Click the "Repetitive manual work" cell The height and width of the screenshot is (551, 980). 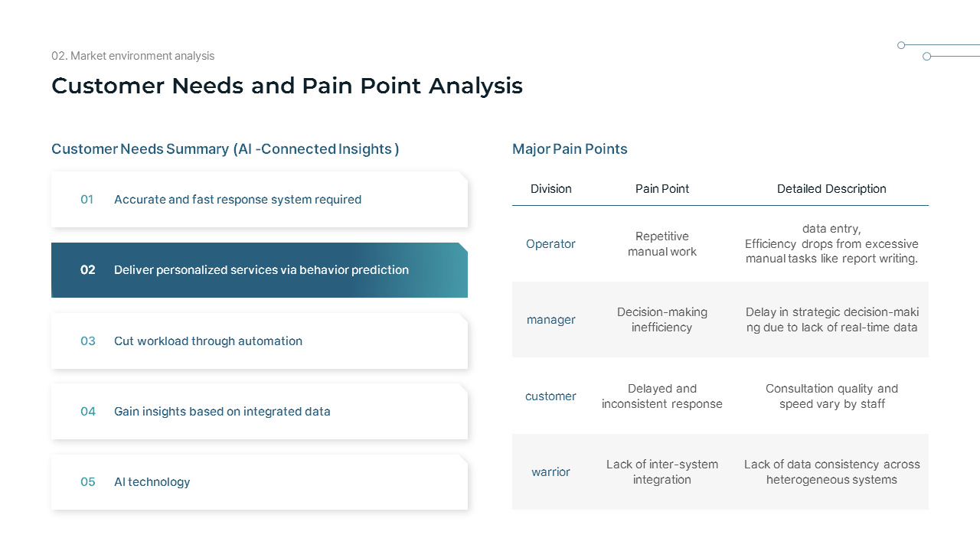pyautogui.click(x=662, y=244)
